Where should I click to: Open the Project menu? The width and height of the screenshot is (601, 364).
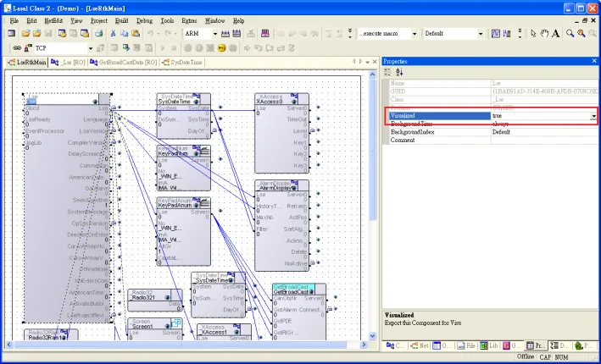point(99,20)
